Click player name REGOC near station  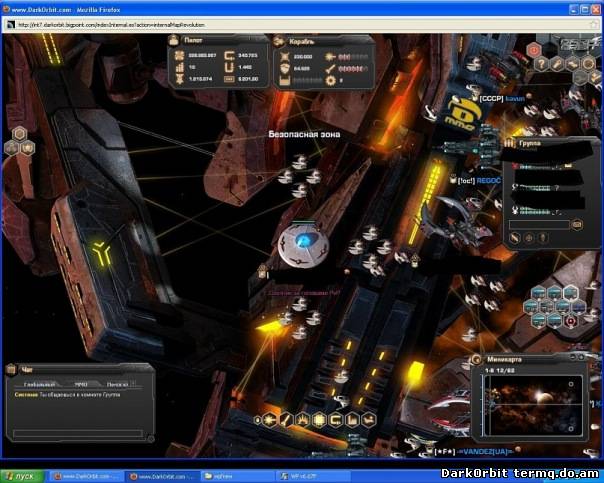488,181
